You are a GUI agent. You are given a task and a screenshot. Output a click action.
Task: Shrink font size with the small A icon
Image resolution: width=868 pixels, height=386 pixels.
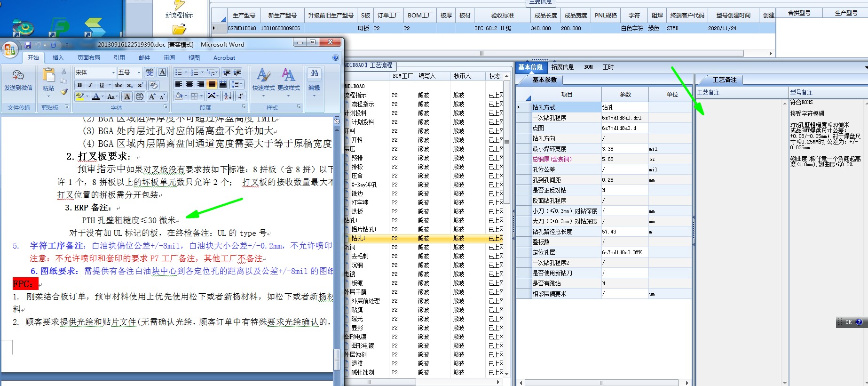(x=162, y=96)
